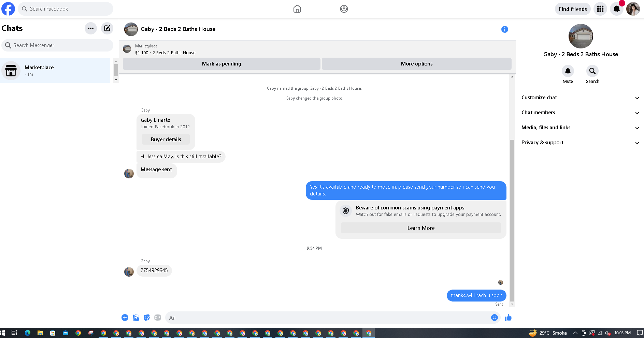The height and width of the screenshot is (338, 644).
Task: Open more actions plus icon in composer
Action: [x=125, y=318]
